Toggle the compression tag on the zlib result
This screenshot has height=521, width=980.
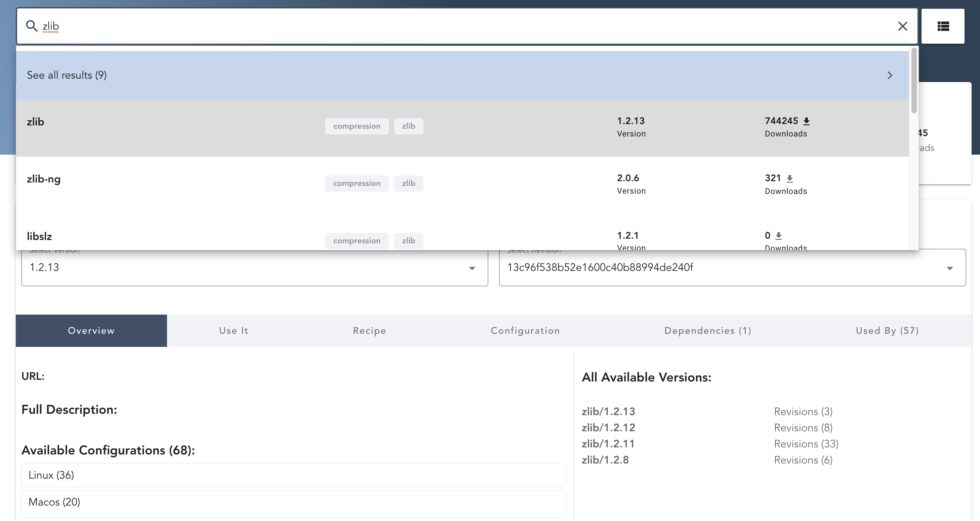coord(357,126)
